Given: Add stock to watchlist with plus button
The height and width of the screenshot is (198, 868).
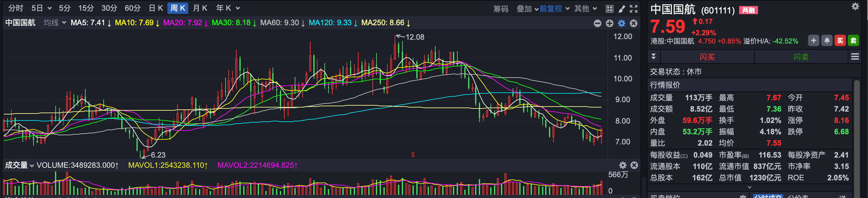Looking at the screenshot, I should point(813,41).
